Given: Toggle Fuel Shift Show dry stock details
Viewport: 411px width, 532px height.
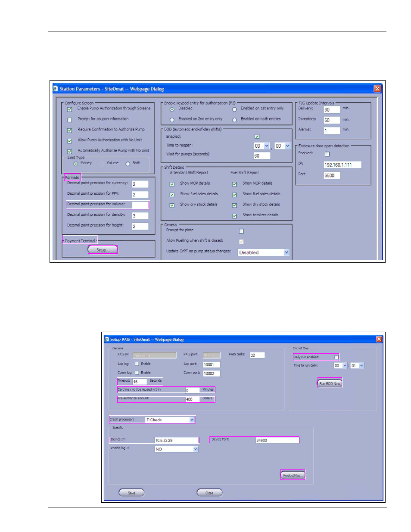Looking at the screenshot, I should (235, 205).
